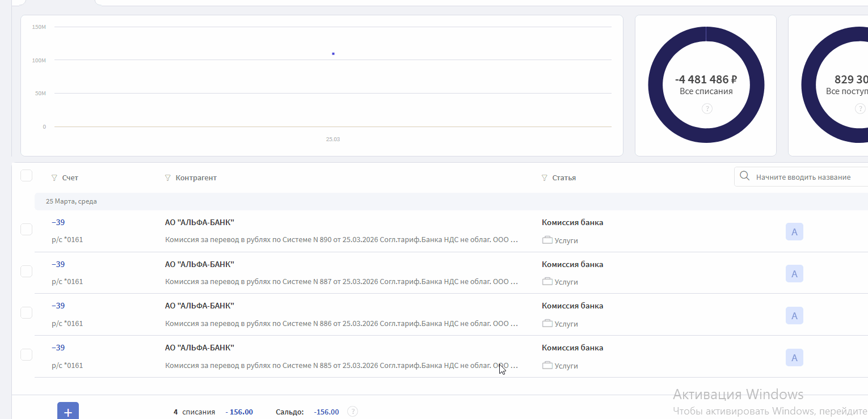Click the '150M' chart axis label
Image resolution: width=868 pixels, height=419 pixels.
tap(39, 27)
